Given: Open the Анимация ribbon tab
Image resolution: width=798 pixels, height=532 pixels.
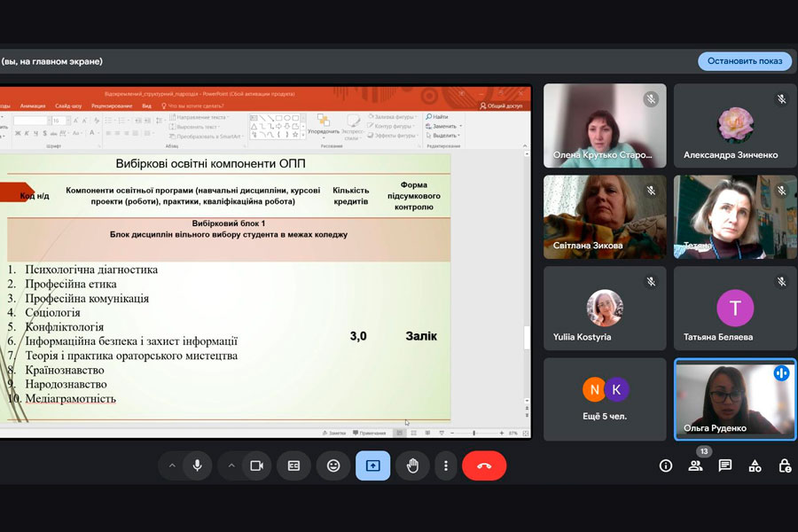Looking at the screenshot, I should point(33,106).
